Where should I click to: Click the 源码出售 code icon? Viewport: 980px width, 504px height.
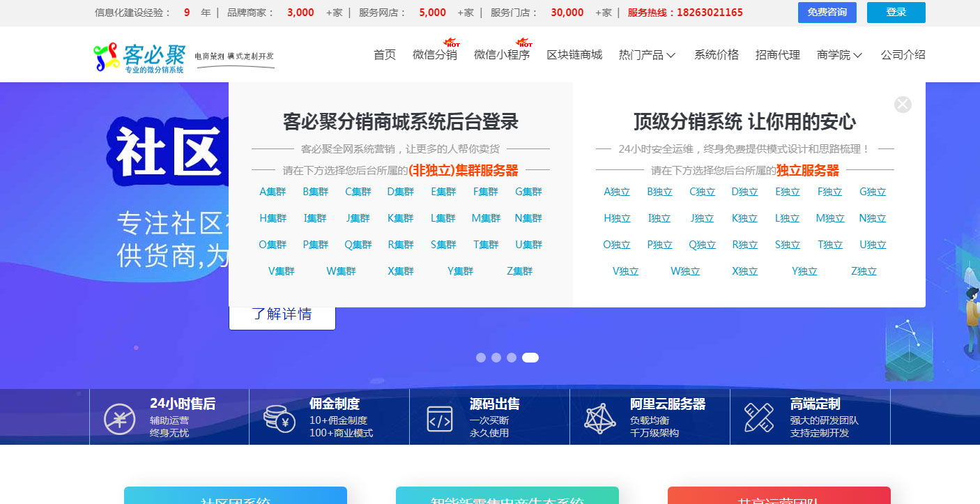tap(439, 419)
